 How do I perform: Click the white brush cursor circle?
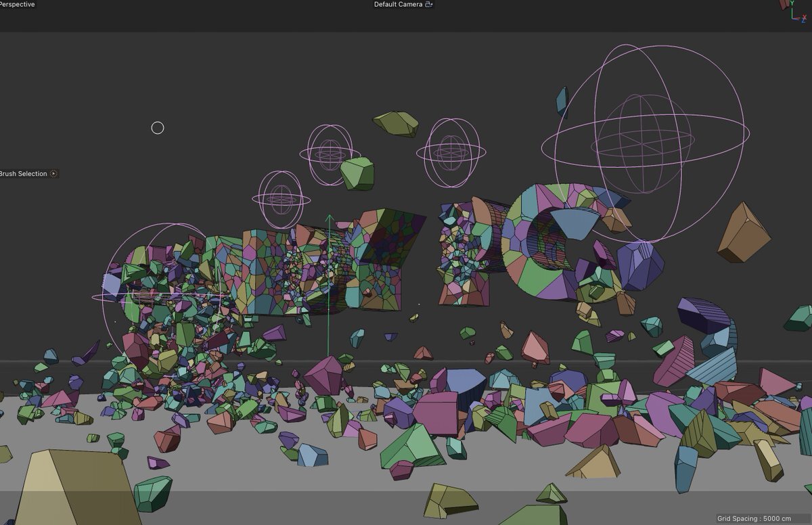tap(158, 128)
